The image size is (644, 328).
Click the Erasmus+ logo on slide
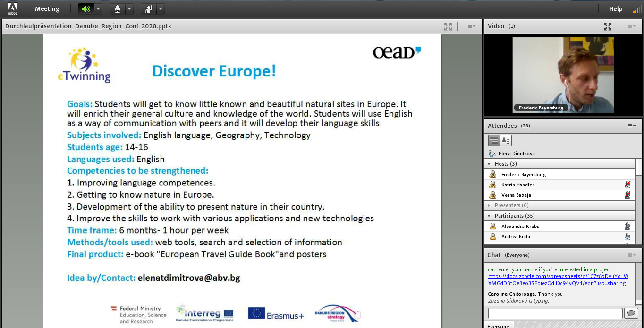point(276,313)
